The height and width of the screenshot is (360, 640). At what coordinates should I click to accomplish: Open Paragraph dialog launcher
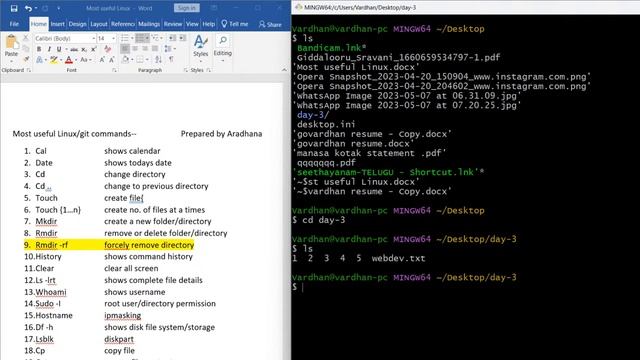click(186, 70)
